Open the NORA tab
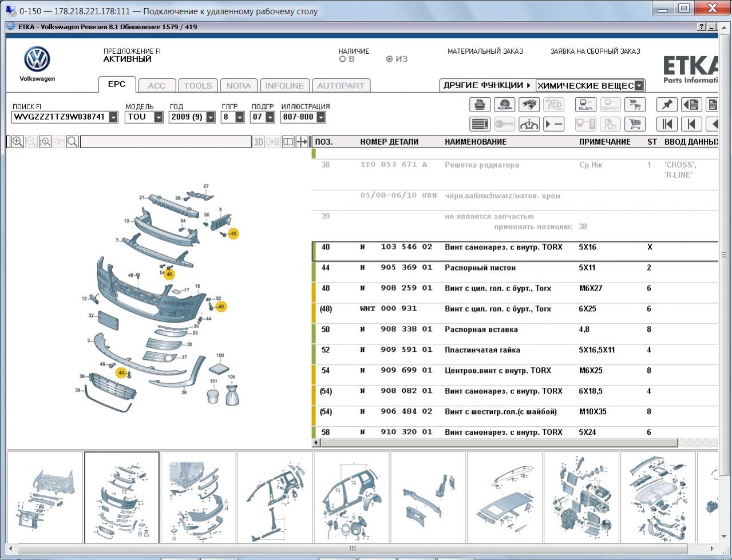Screen dimensions: 732x560 239,86
